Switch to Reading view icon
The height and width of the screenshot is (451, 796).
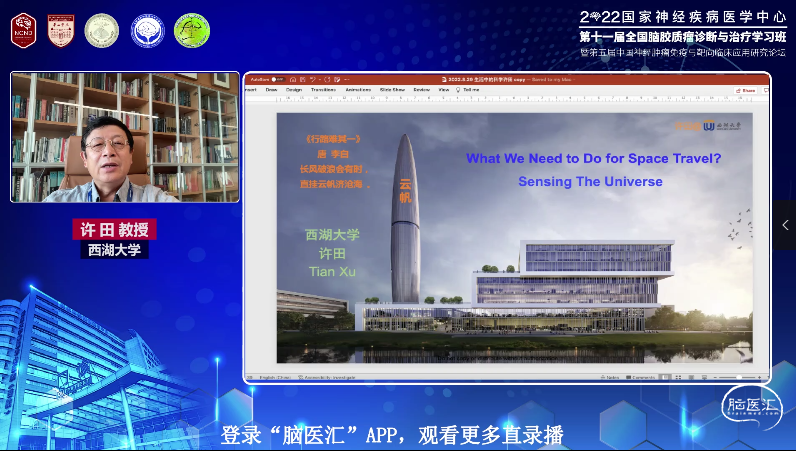click(691, 377)
